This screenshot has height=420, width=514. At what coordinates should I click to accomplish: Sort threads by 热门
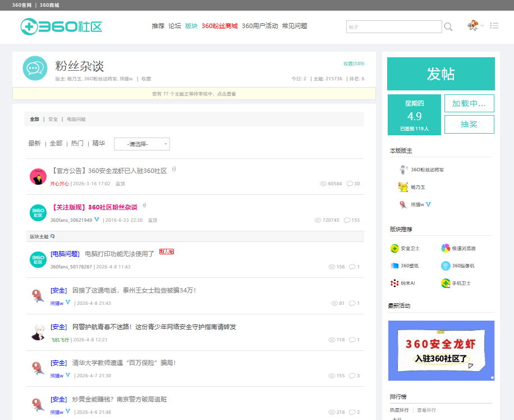coord(77,143)
